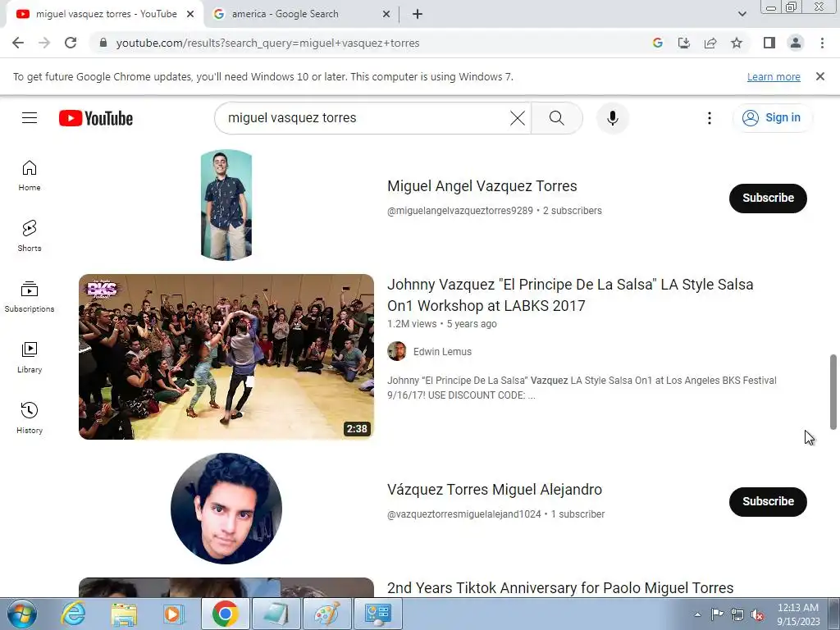Screen dimensions: 840x630
Task: Launch Internet Explorer from the taskbar
Action: pyautogui.click(x=73, y=614)
